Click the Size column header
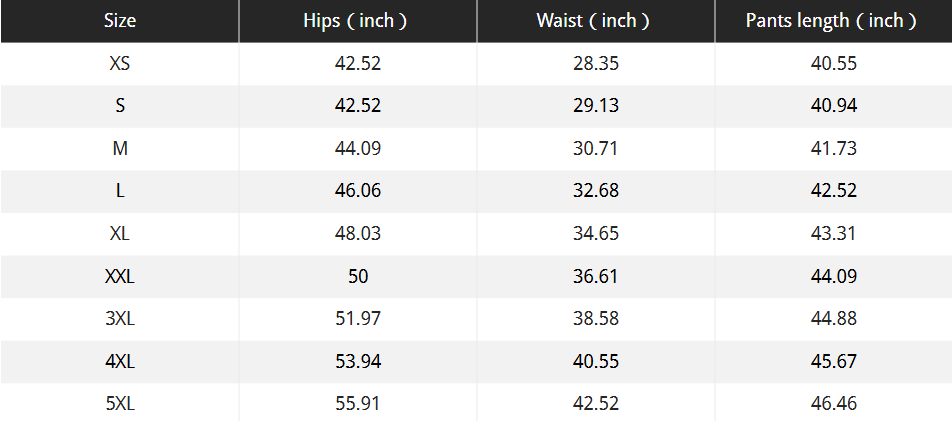 tap(120, 21)
